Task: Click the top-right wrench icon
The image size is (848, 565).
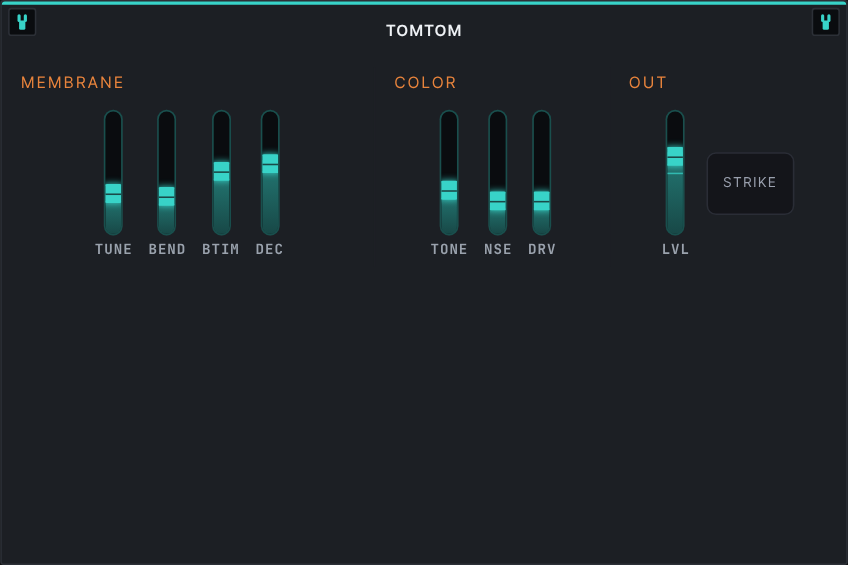Action: (826, 22)
